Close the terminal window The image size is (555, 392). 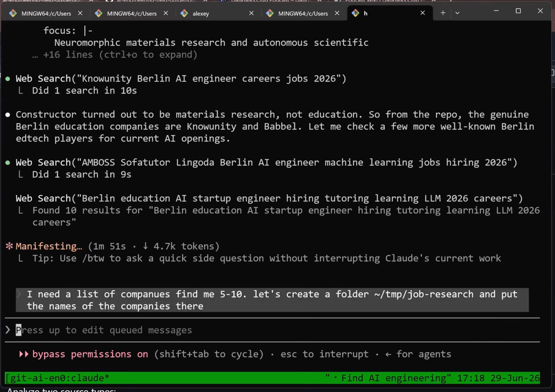tap(540, 11)
